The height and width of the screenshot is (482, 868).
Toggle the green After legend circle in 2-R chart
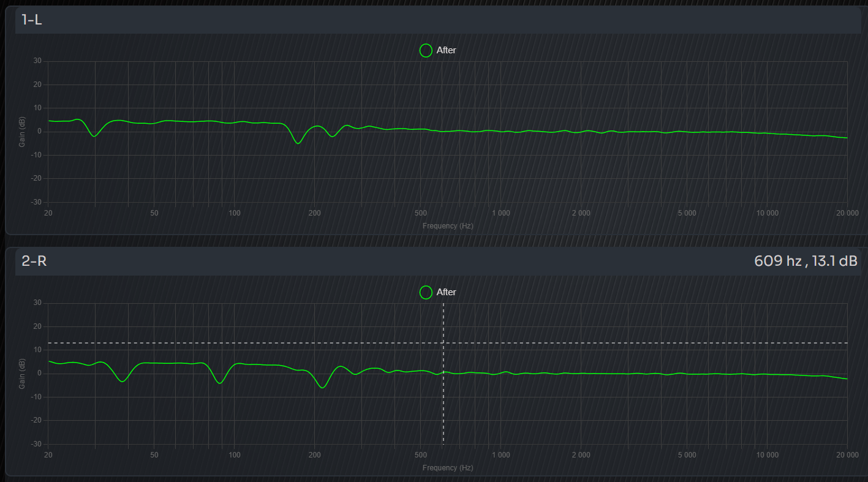click(x=426, y=292)
